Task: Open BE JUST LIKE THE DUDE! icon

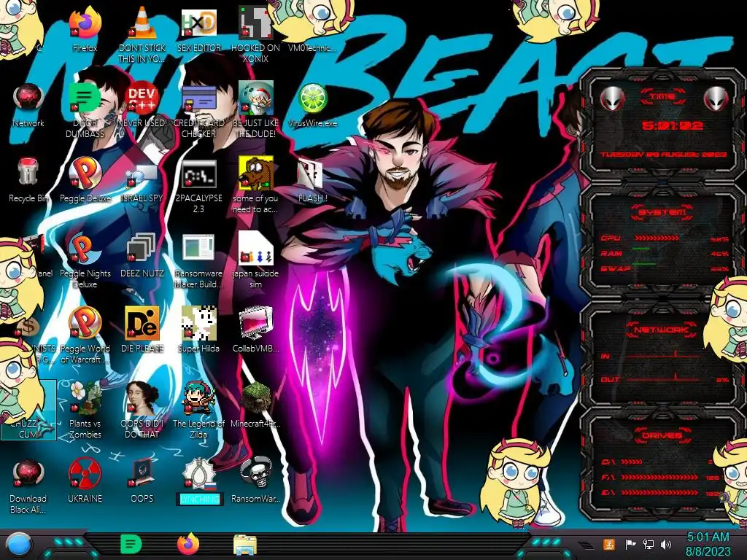Action: (255, 98)
